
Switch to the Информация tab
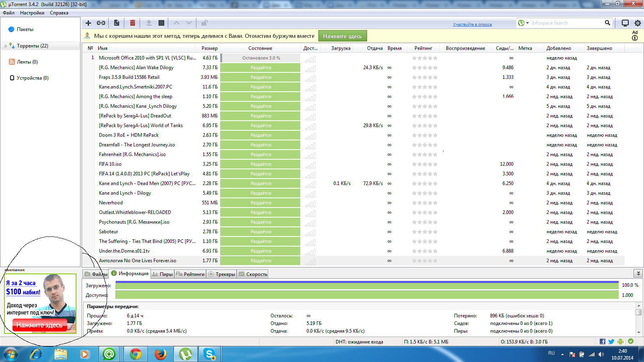[x=130, y=274]
